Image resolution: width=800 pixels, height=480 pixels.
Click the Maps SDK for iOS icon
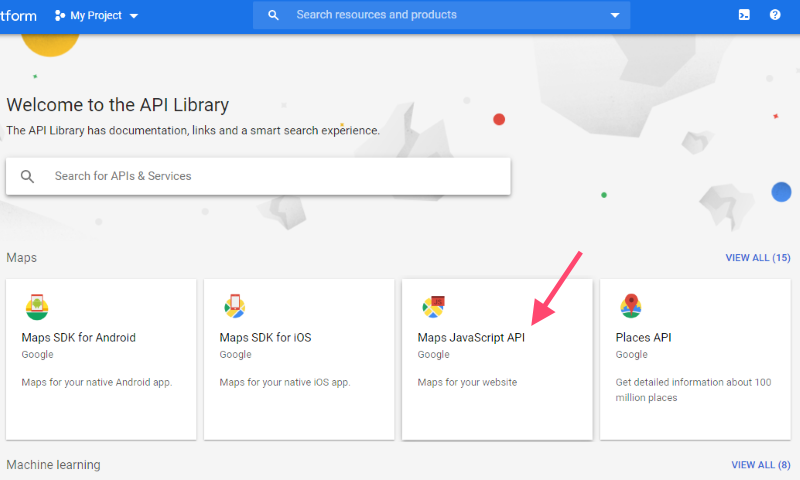[x=235, y=306]
